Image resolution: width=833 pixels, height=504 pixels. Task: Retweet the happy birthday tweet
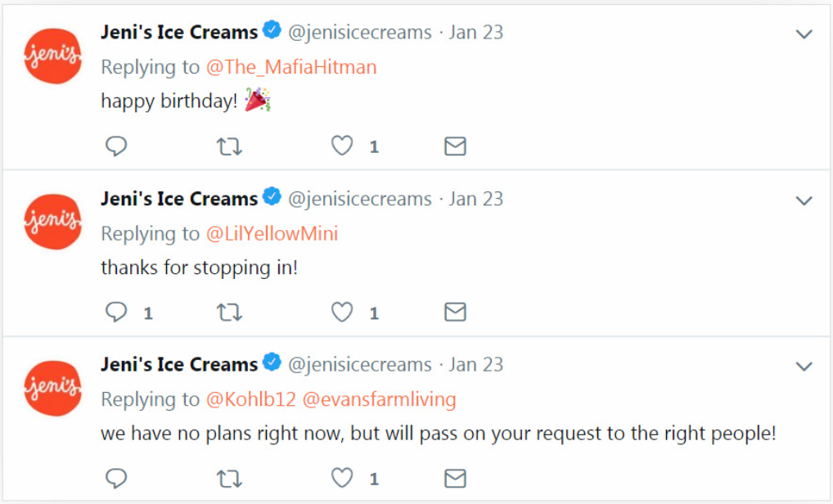pos(229,146)
